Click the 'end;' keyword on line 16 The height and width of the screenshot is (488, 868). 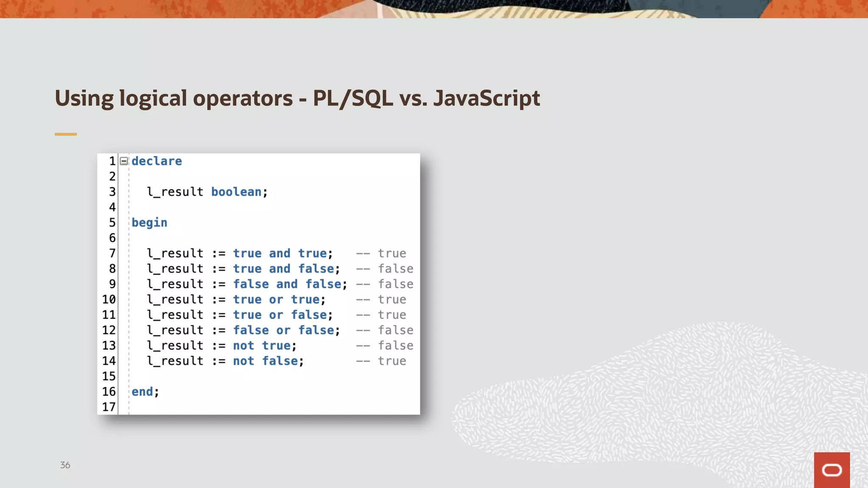click(145, 391)
